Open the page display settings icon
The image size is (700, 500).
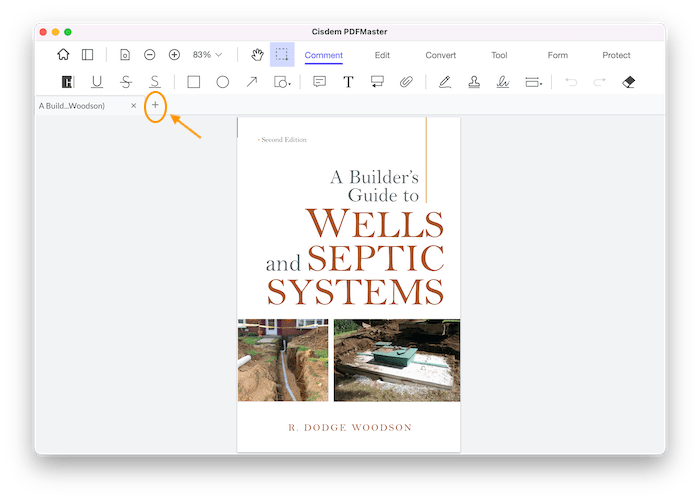tap(125, 54)
